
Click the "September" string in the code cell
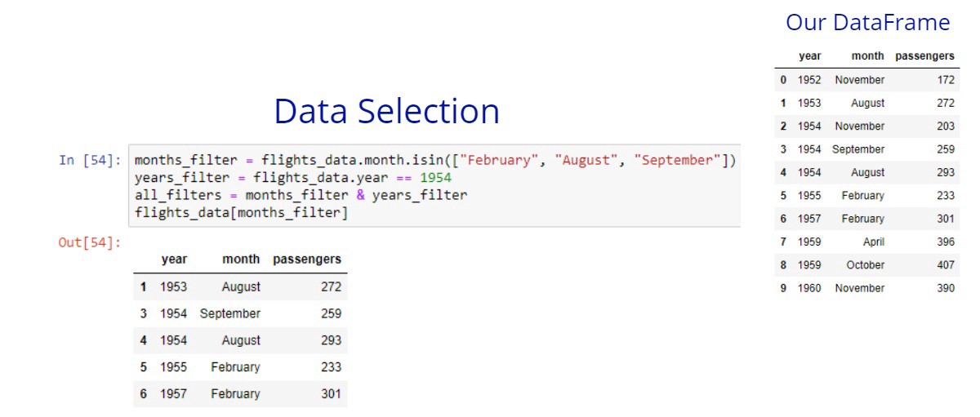pyautogui.click(x=681, y=160)
